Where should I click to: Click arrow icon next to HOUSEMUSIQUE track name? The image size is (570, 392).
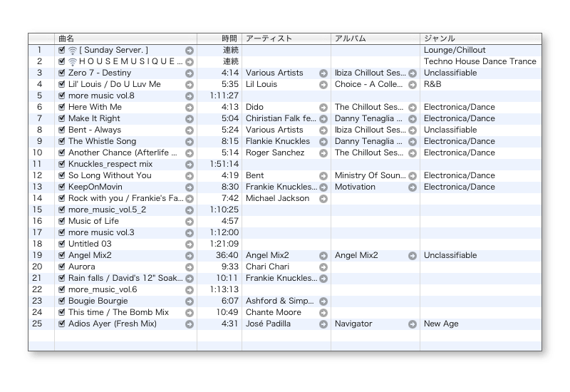pyautogui.click(x=190, y=62)
